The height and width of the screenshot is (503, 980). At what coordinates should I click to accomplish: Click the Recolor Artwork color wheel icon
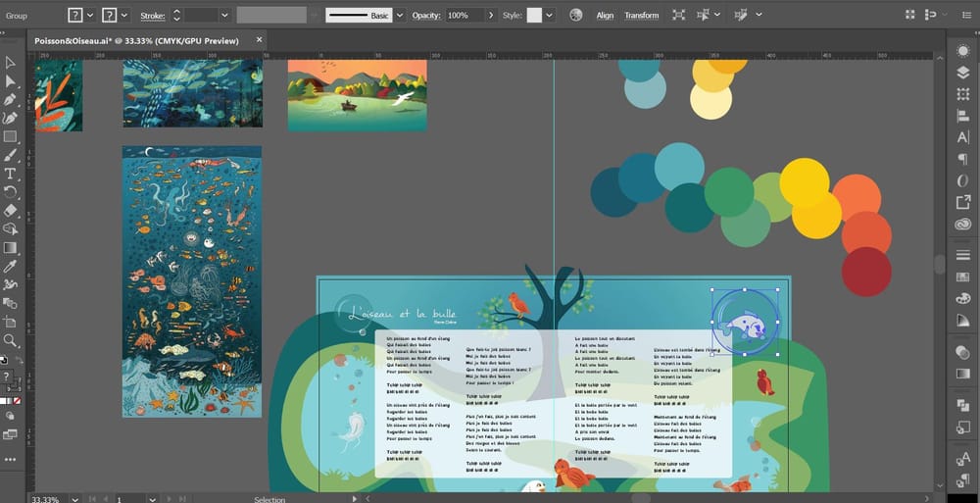pos(576,15)
